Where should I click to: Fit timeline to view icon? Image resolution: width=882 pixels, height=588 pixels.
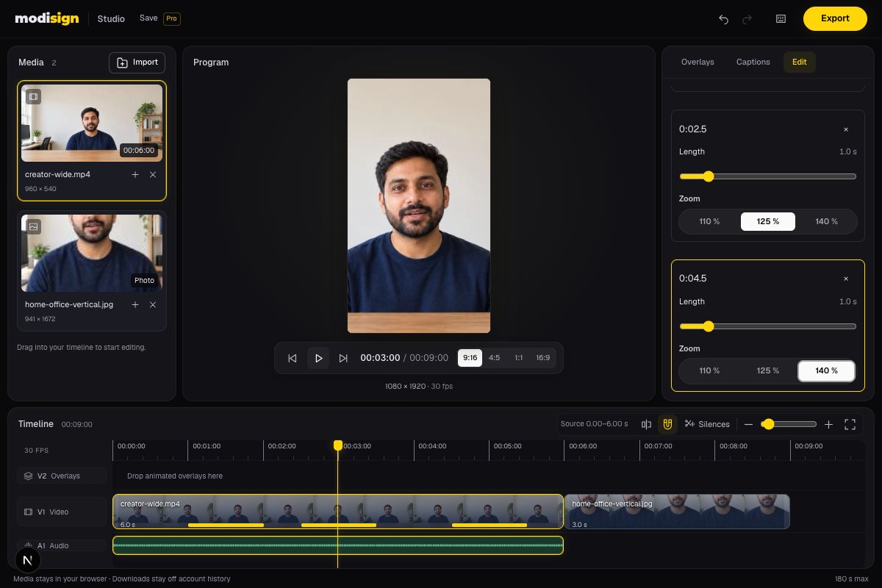850,424
